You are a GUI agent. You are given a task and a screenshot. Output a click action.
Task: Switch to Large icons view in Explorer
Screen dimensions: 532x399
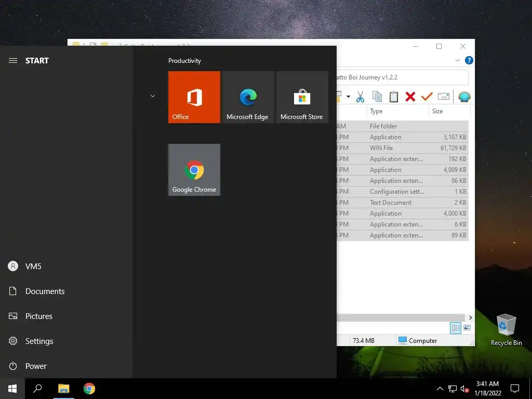[467, 328]
